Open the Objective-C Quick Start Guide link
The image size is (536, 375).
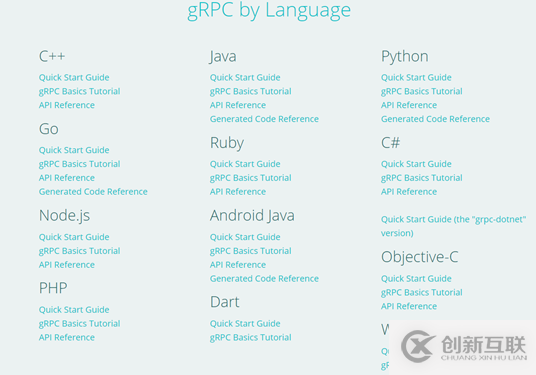tap(416, 279)
